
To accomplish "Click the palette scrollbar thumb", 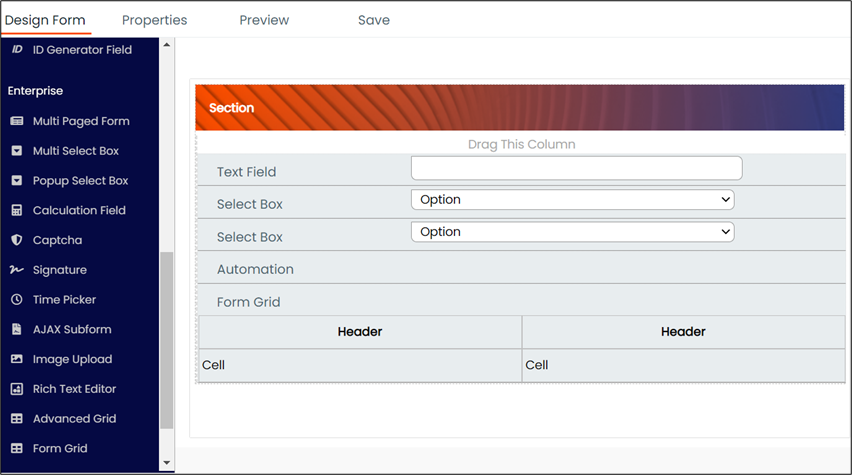I will (167, 340).
